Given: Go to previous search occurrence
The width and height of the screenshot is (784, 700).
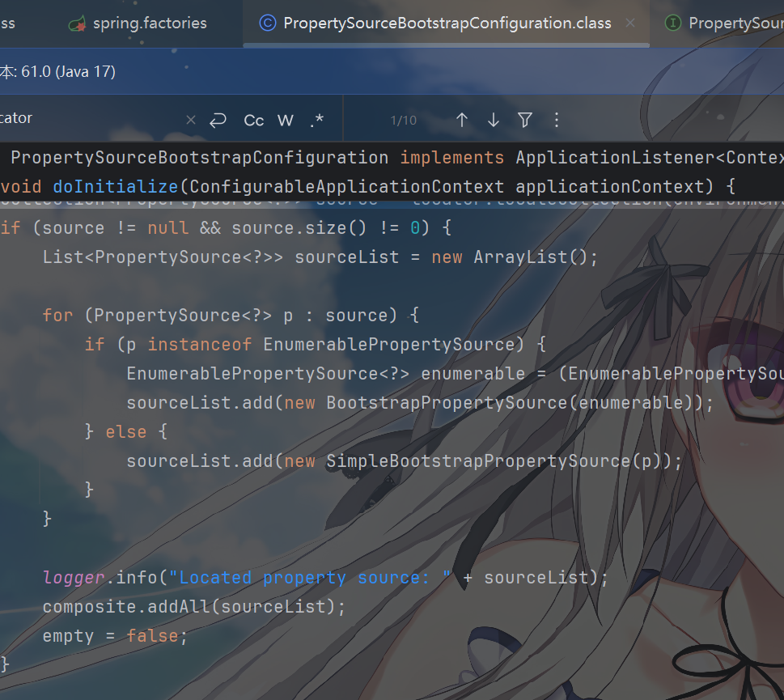Looking at the screenshot, I should [462, 120].
